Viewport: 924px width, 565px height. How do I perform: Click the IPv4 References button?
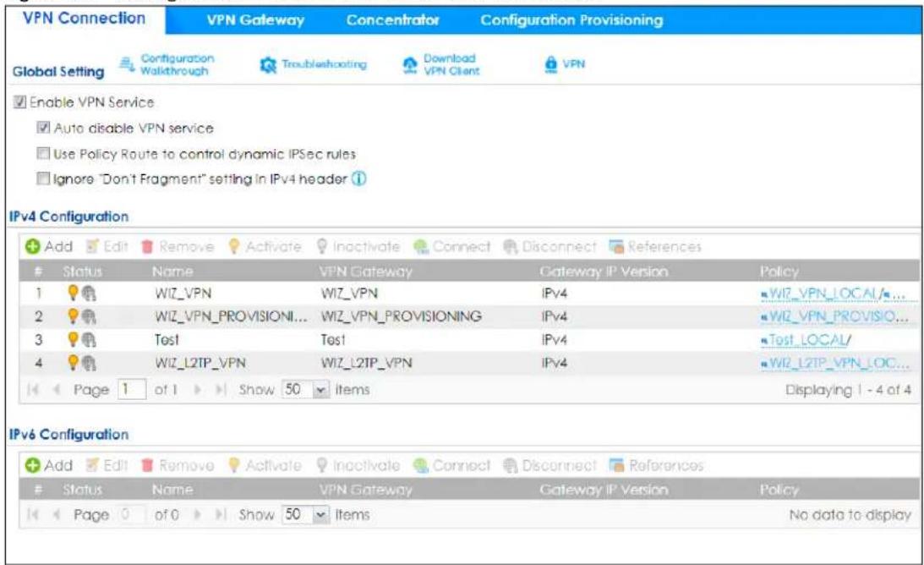pos(655,246)
